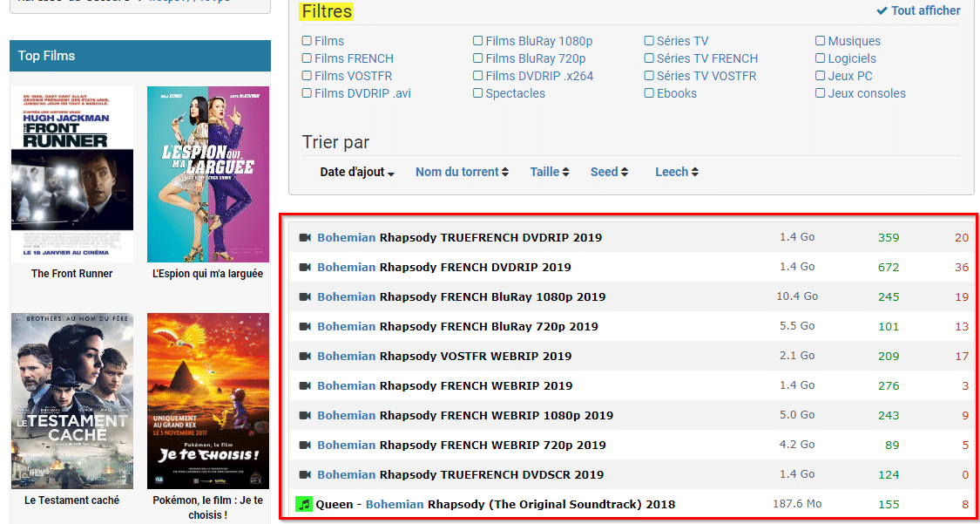Click the camera icon on FRENCH WEBRIP 720p row

pyautogui.click(x=304, y=445)
